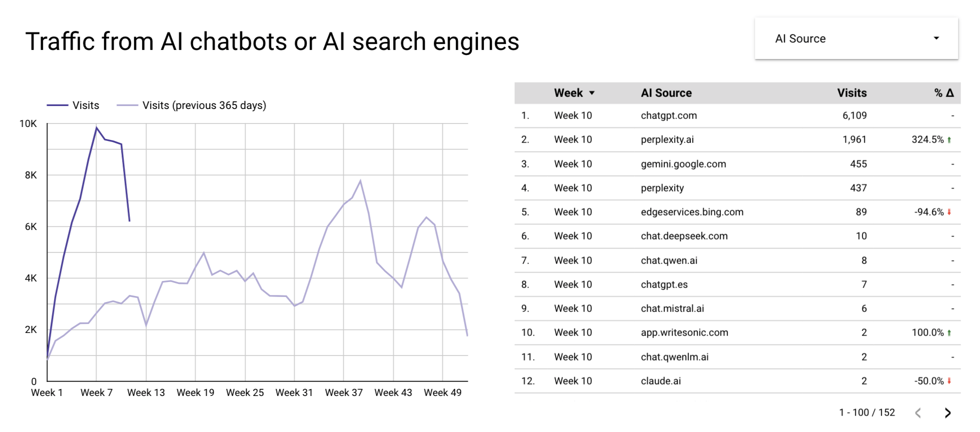The width and height of the screenshot is (980, 432).
Task: Toggle the Visits legend series
Action: pos(86,105)
